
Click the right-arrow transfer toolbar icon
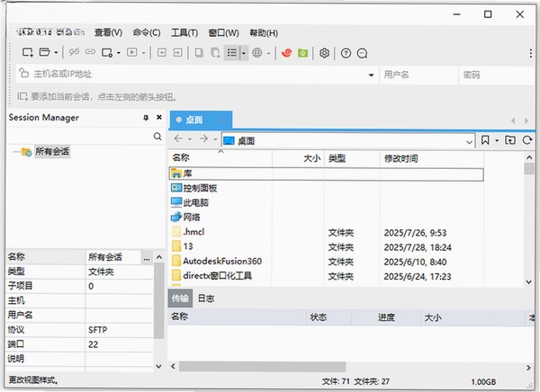(x=177, y=53)
